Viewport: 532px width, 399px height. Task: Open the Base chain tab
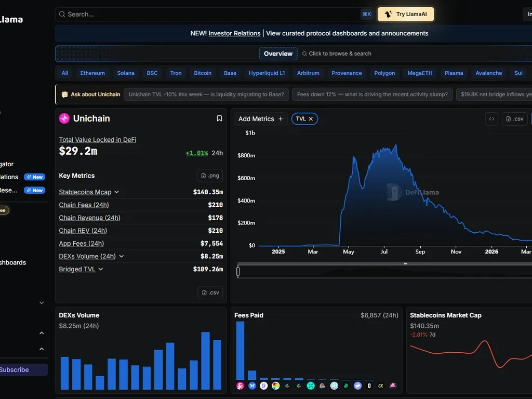[230, 73]
